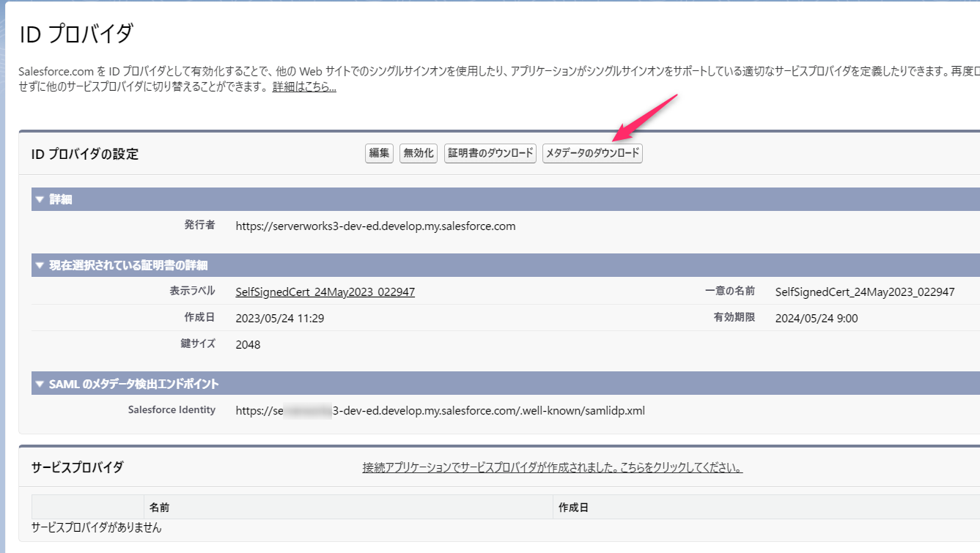Click the サービスプロバイダがありません message
Screen dimensions: 980x553
[x=97, y=527]
